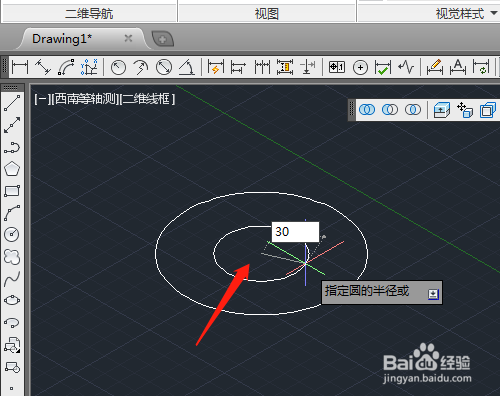
Task: Select the Ellipse tool
Action: pyautogui.click(x=12, y=300)
